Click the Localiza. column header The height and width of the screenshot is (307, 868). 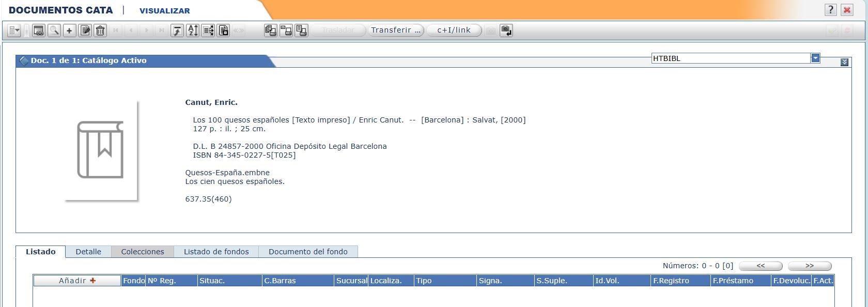tap(391, 281)
